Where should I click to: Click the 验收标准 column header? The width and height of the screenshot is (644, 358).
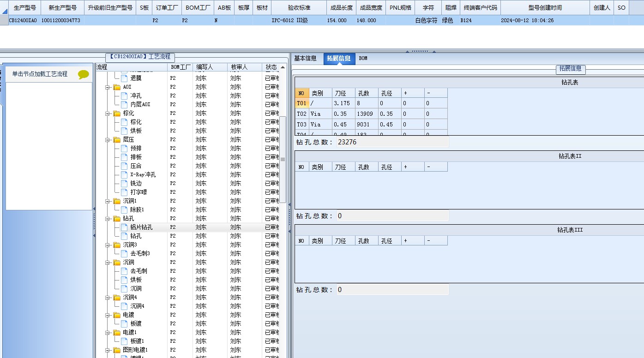299,8
